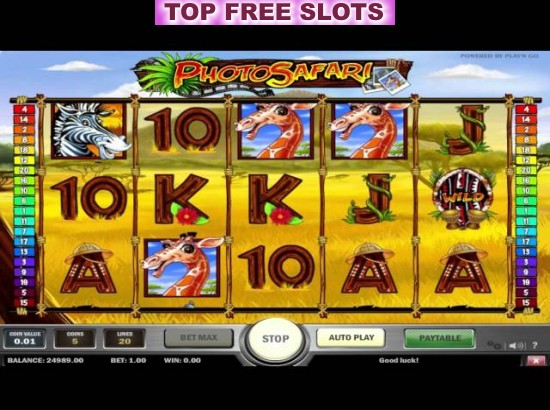The width and height of the screenshot is (550, 410).
Task: Click the zebra symbol on first reel
Action: [x=90, y=130]
